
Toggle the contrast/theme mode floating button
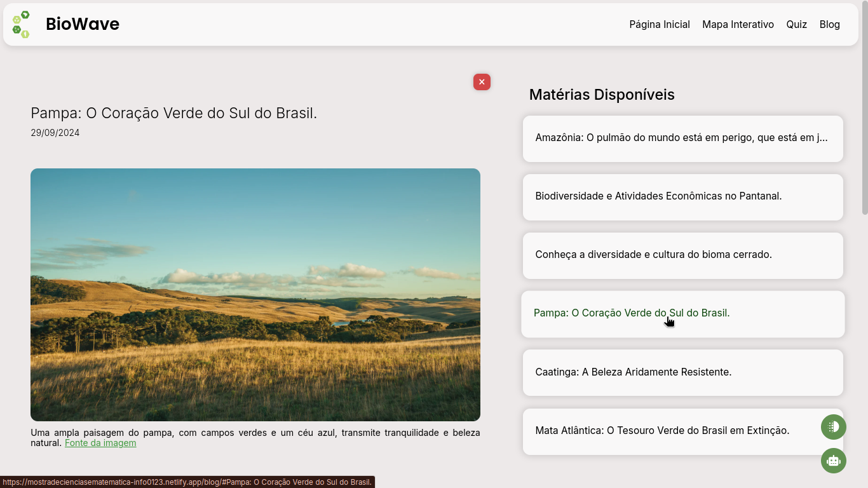click(833, 427)
